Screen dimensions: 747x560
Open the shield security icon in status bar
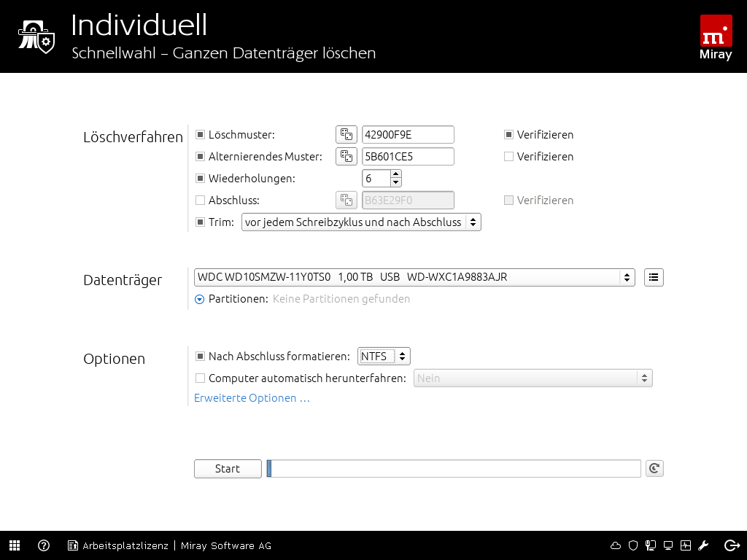(633, 545)
